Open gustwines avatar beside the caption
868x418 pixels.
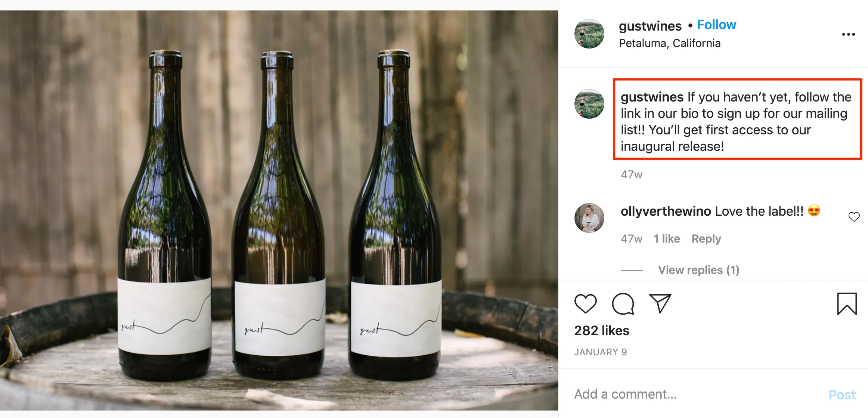pos(589,104)
